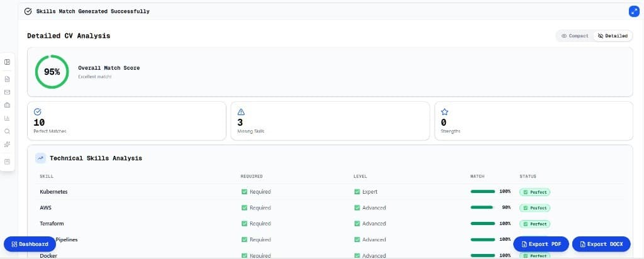Screen dimensions: 644x259
Task: Click the Required checkbox for Kubernetes
Action: pyautogui.click(x=245, y=192)
